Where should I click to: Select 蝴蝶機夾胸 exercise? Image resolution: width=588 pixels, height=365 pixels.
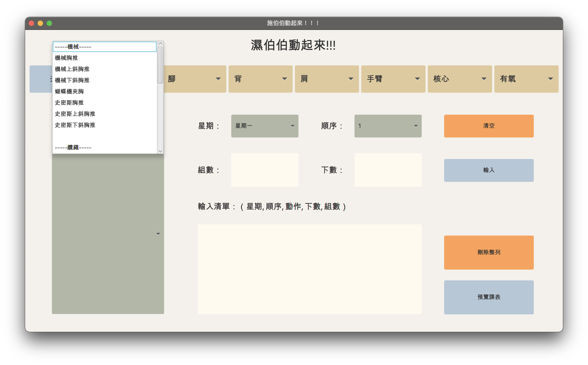tap(105, 91)
